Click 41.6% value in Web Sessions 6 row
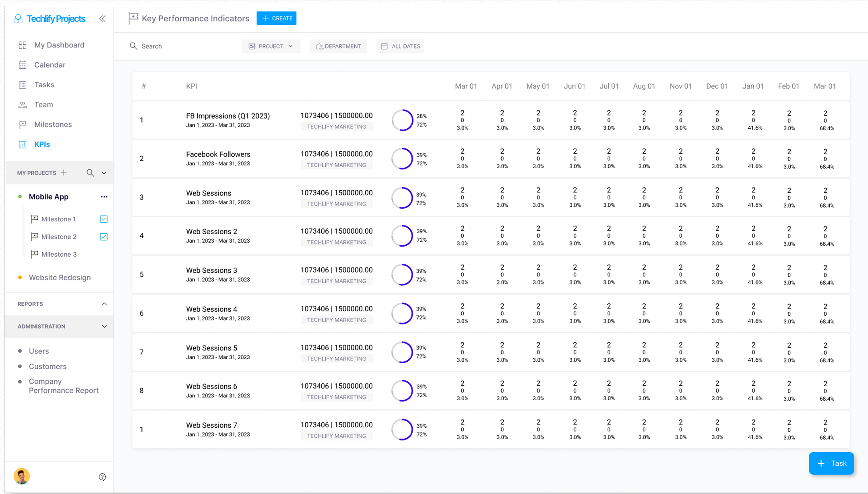 click(755, 399)
